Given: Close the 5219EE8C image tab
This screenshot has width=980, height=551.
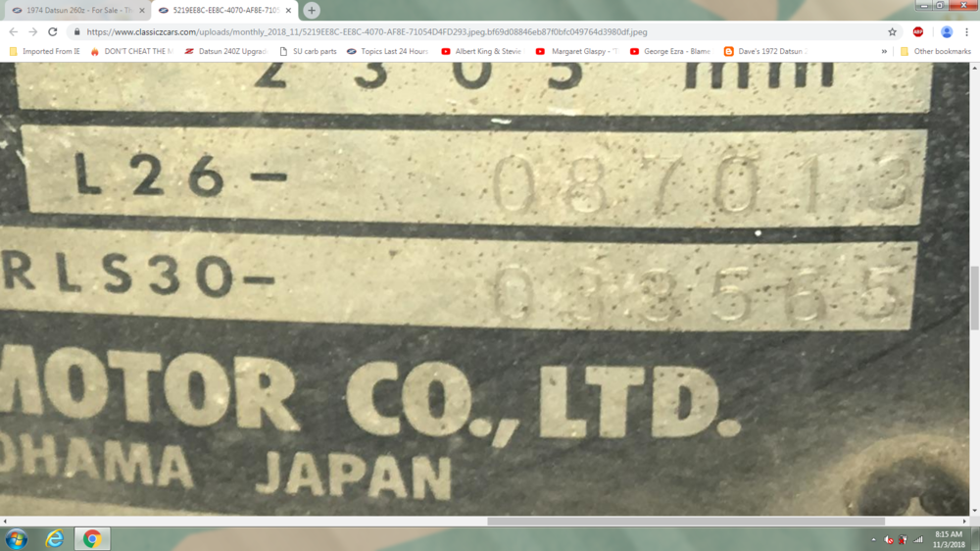Looking at the screenshot, I should pos(288,11).
